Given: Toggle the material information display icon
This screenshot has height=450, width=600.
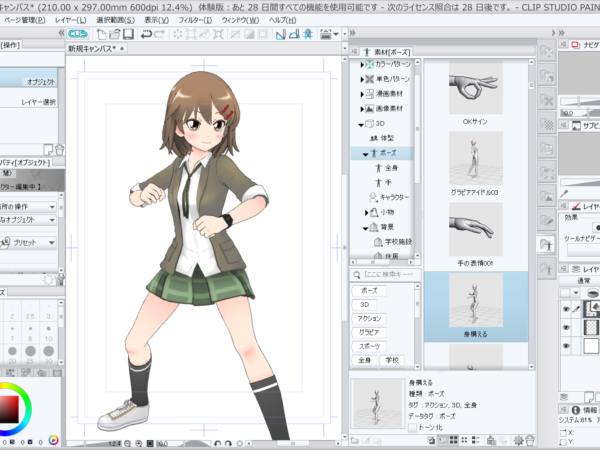Looking at the screenshot, I should coord(442,440).
